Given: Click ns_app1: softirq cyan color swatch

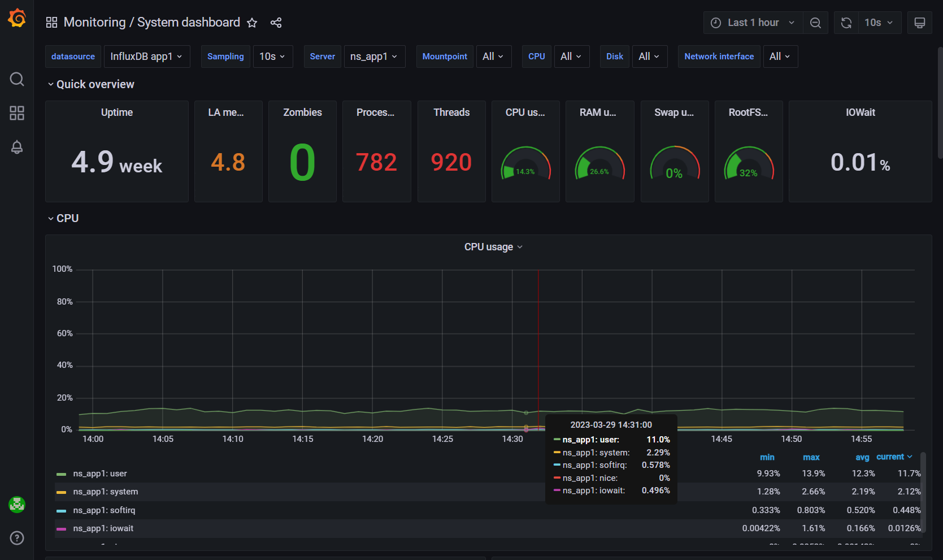Looking at the screenshot, I should pos(61,511).
